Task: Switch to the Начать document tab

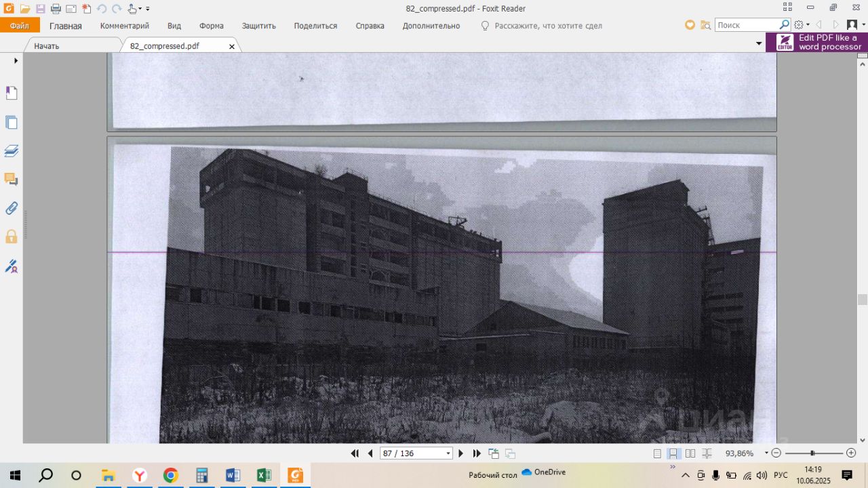Action: point(47,46)
